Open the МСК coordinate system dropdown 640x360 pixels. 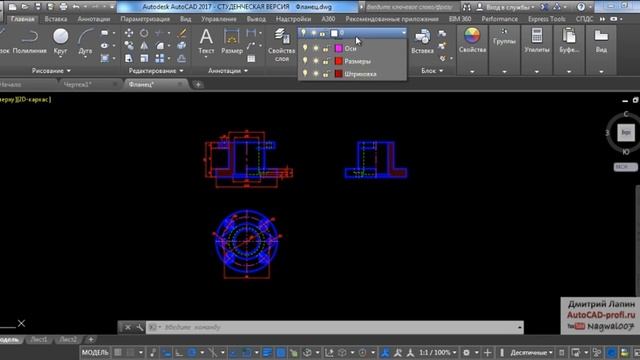point(625,167)
